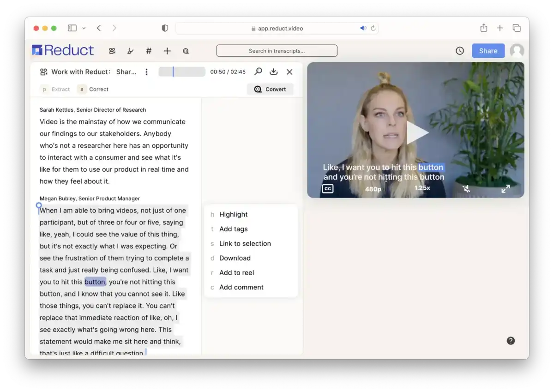Click the Reduct logo
This screenshot has height=392, width=554.
click(63, 50)
